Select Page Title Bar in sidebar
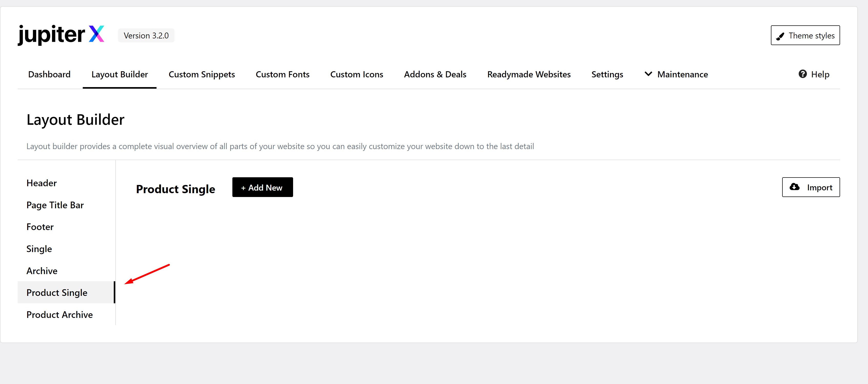This screenshot has height=384, width=868. (x=66, y=205)
